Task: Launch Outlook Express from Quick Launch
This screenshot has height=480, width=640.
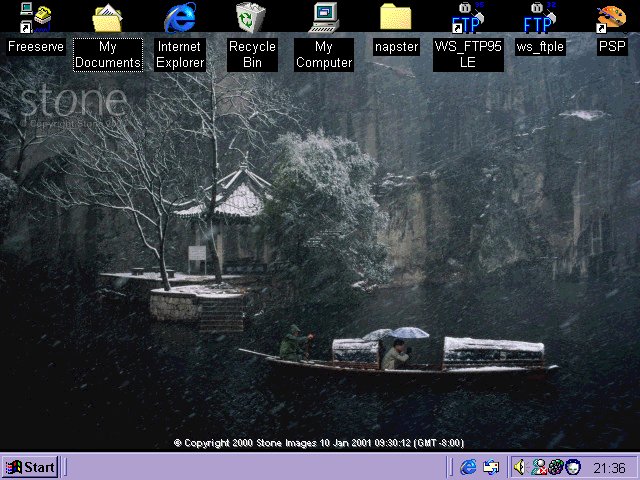Action: point(491,467)
